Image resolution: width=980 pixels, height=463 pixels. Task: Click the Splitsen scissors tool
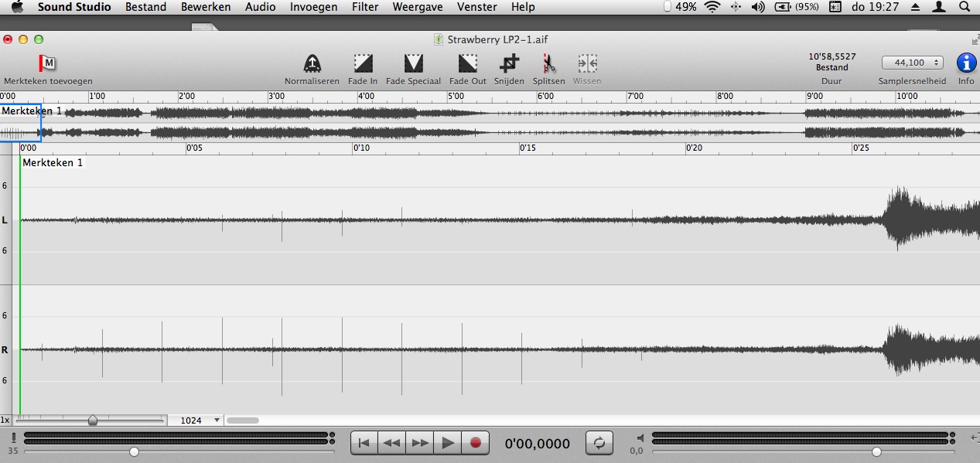point(548,63)
